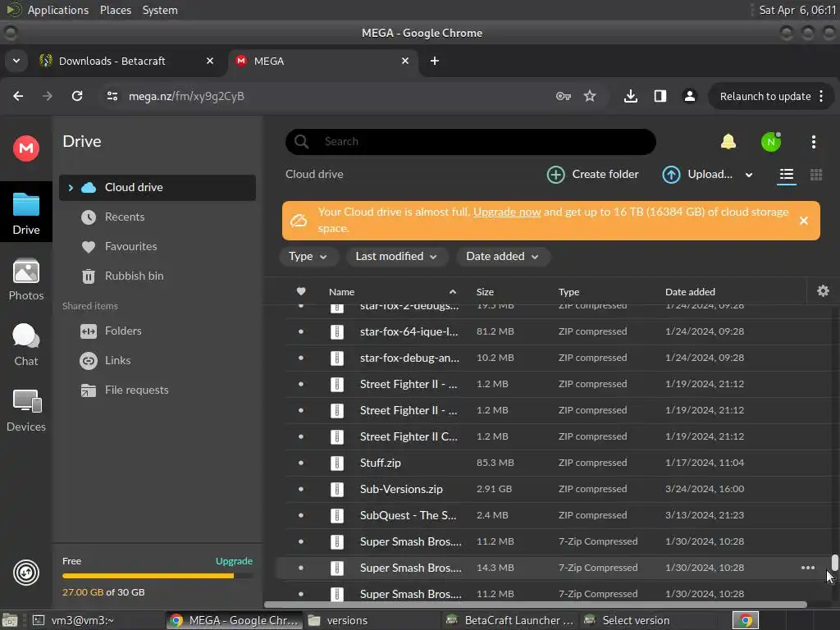
Task: Go back in browser history
Action: click(x=18, y=96)
